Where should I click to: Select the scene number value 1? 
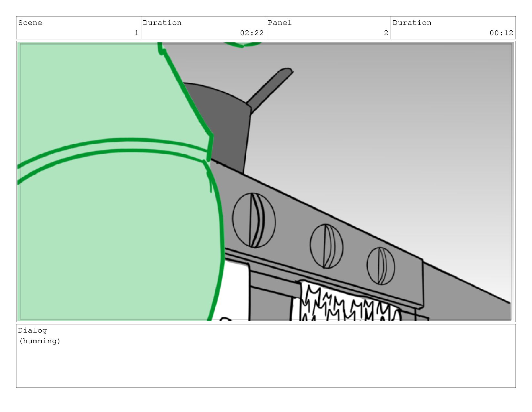coord(136,33)
